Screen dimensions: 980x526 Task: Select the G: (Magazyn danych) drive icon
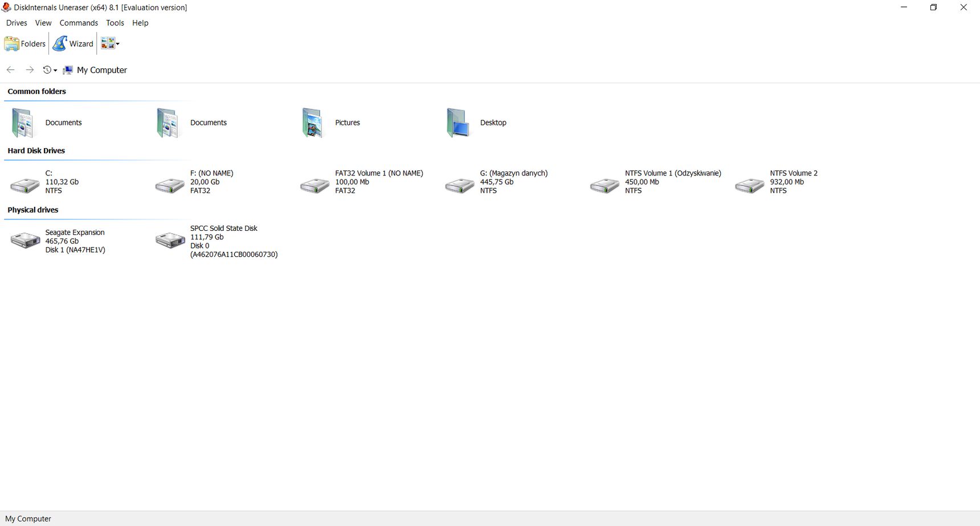click(x=460, y=185)
